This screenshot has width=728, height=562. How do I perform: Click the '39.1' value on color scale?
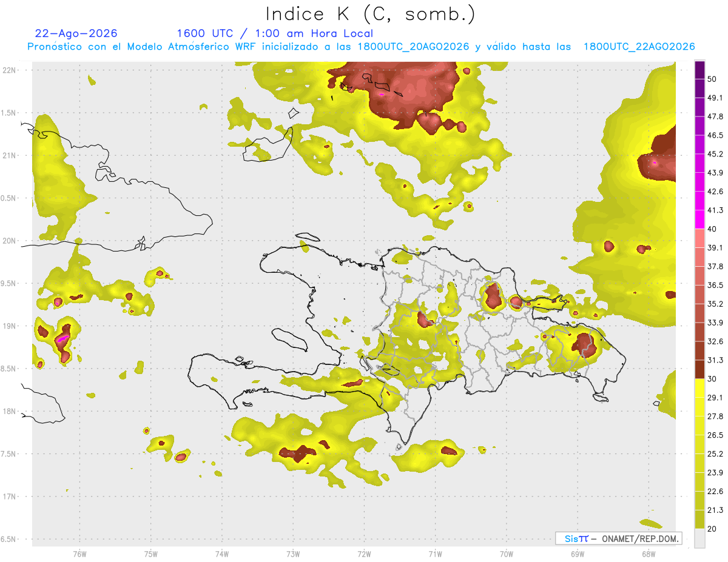coord(715,247)
